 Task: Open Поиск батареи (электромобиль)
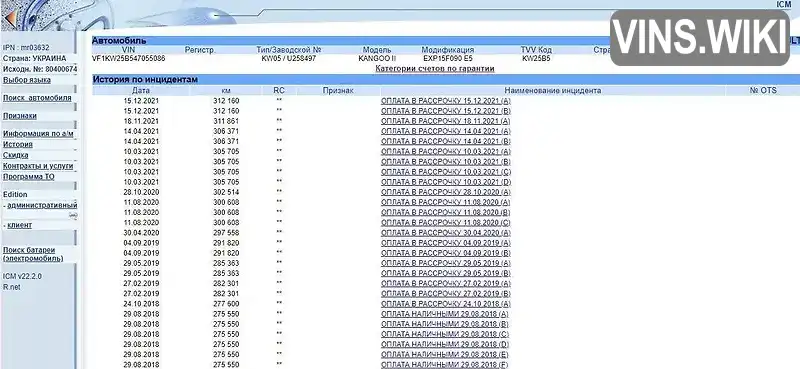(33, 254)
